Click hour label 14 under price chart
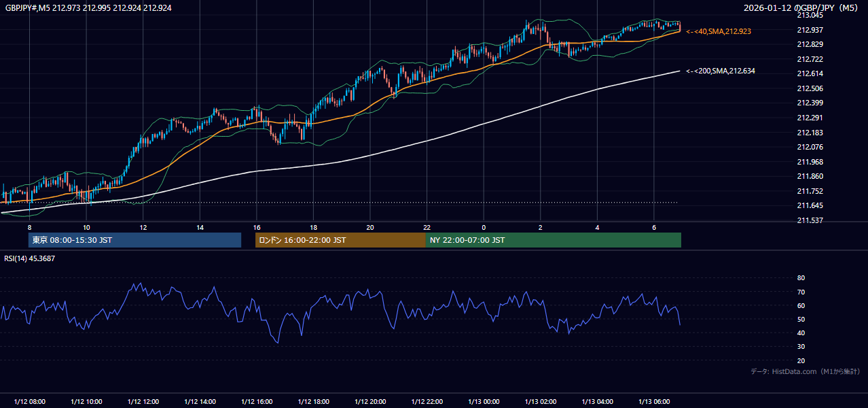 (200, 227)
